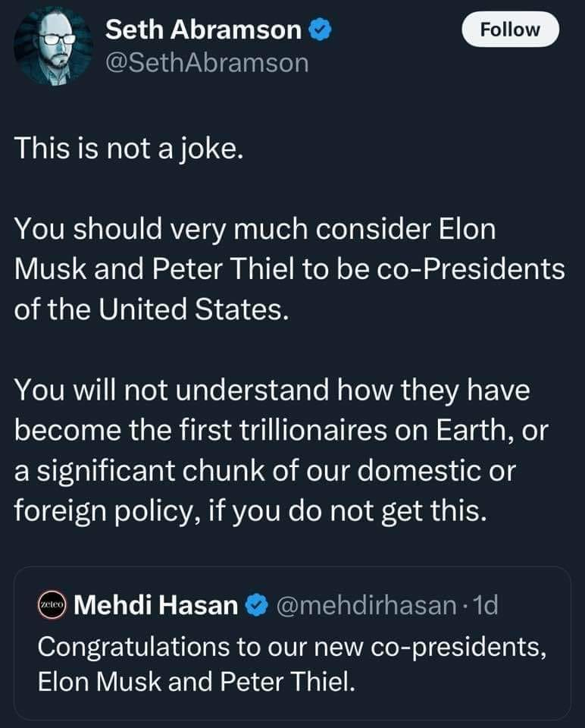The width and height of the screenshot is (585, 728).
Task: Open Mehdi Hasan's name in quoted tweet
Action: (158, 605)
